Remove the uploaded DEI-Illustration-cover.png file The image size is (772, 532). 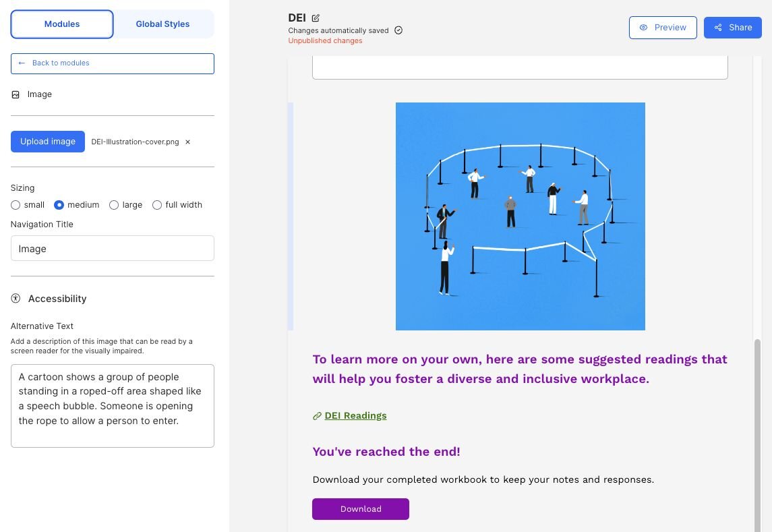188,142
